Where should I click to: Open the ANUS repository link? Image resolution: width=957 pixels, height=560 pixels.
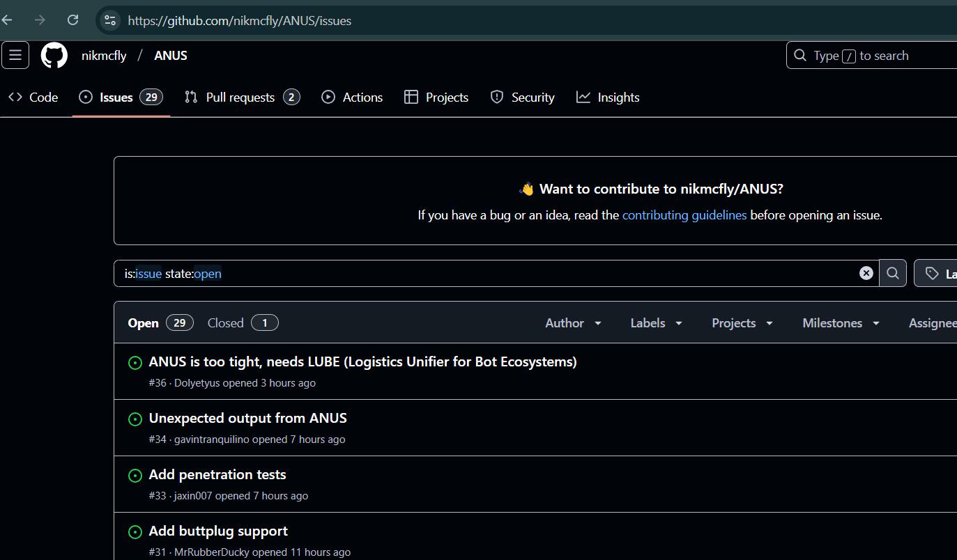(171, 56)
